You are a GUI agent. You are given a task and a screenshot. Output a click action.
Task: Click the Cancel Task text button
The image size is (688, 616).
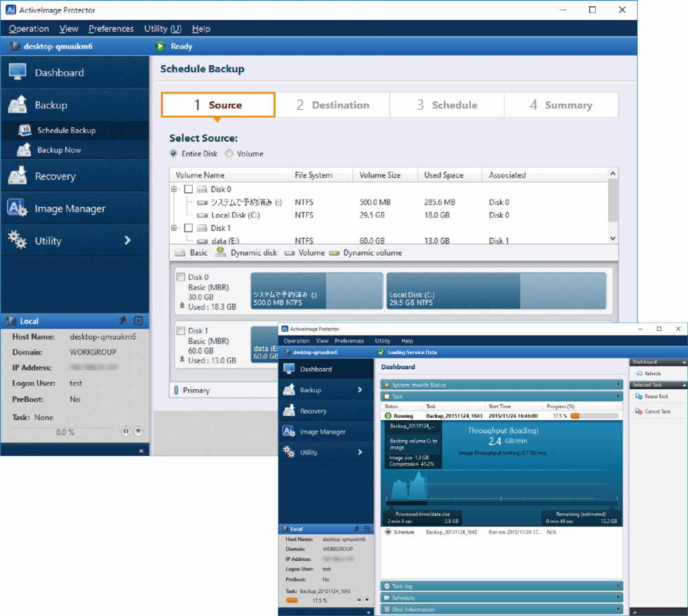(657, 411)
